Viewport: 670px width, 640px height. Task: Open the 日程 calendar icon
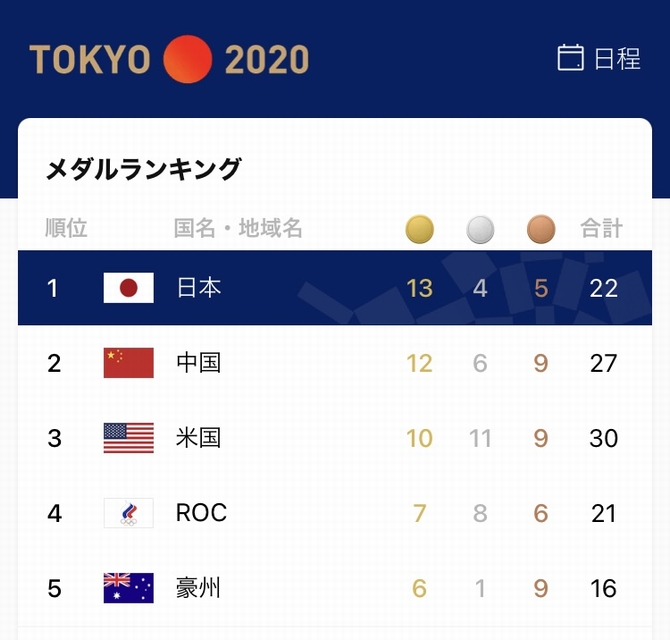pyautogui.click(x=570, y=58)
